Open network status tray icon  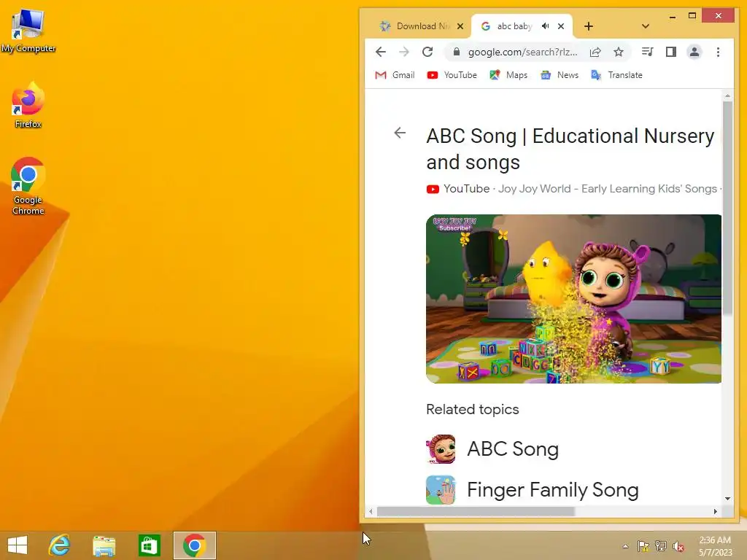tap(661, 546)
